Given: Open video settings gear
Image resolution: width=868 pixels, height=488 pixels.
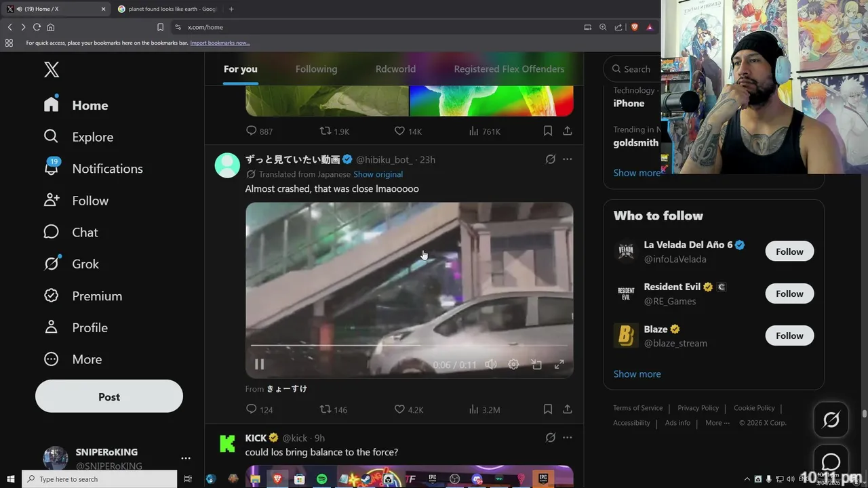Looking at the screenshot, I should point(513,364).
